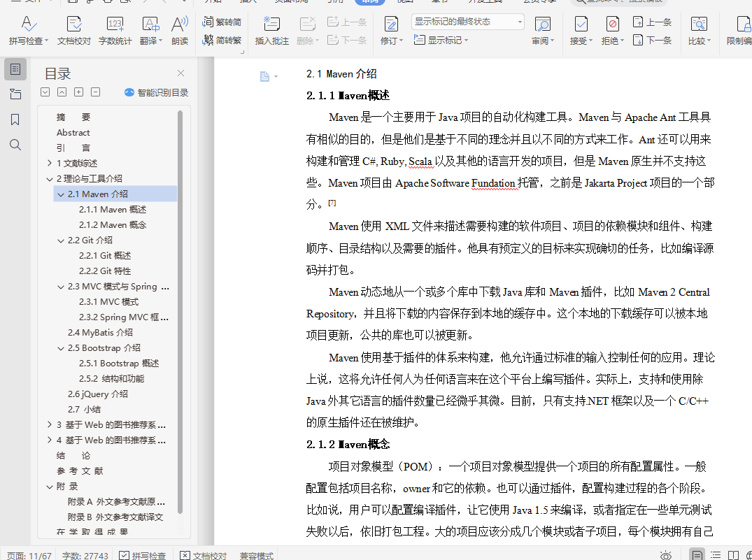Jump to 摘 要 heading

pyautogui.click(x=73, y=117)
